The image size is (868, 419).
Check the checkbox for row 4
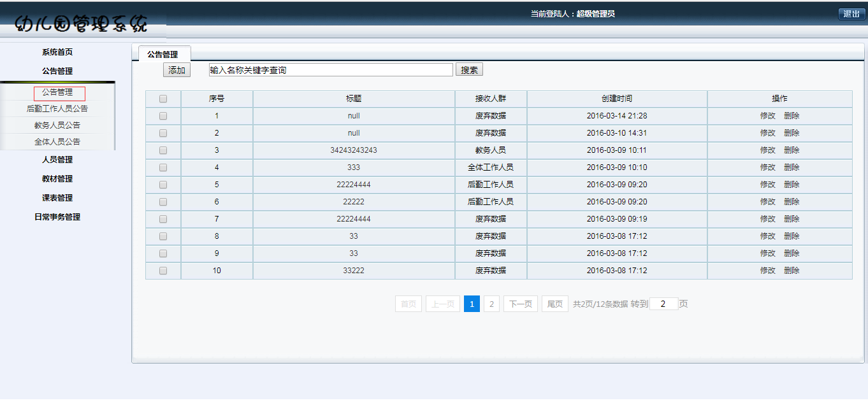click(163, 167)
